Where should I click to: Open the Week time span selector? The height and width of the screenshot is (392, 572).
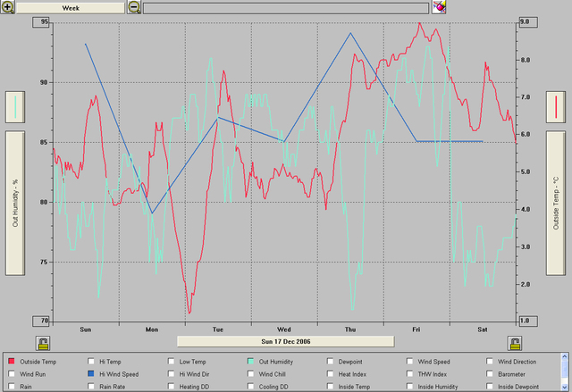tap(70, 7)
